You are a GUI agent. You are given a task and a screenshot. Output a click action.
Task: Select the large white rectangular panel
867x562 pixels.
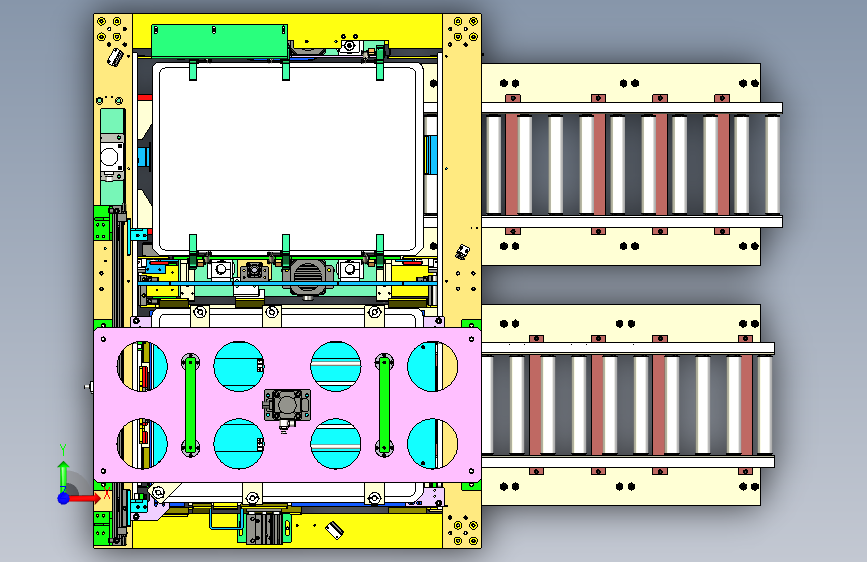click(x=288, y=159)
